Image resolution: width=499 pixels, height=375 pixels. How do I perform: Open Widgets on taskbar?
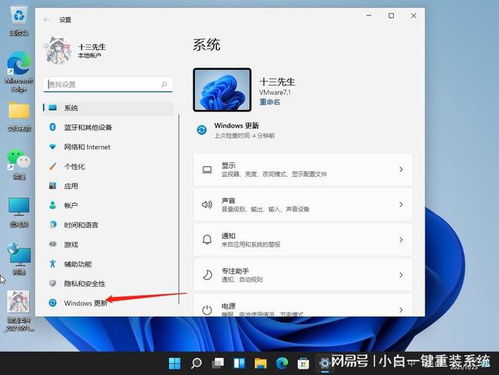(x=239, y=363)
